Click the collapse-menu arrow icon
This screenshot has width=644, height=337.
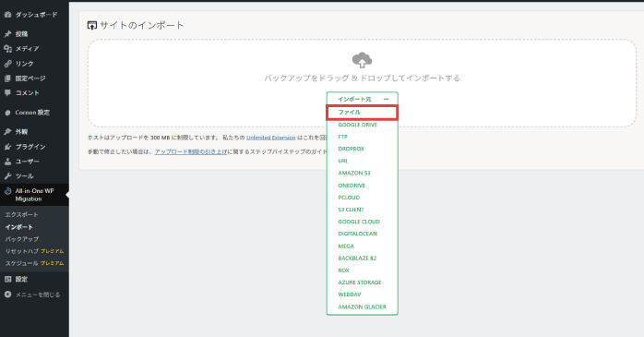7,295
